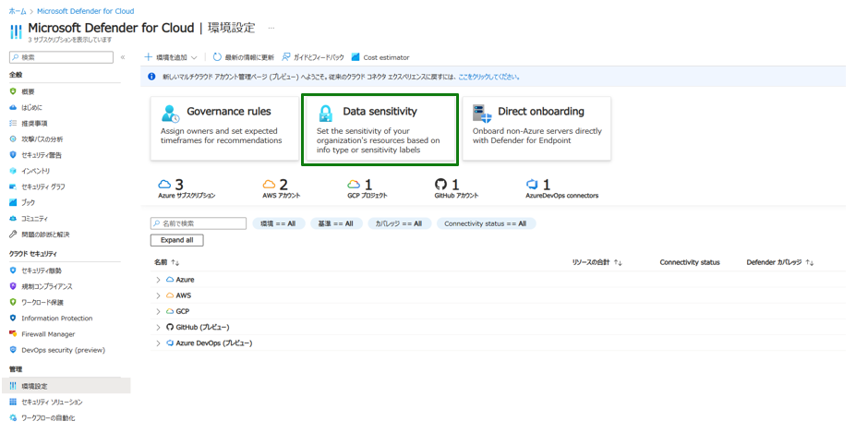Open the 環境を追加 dropdown

coord(171,57)
